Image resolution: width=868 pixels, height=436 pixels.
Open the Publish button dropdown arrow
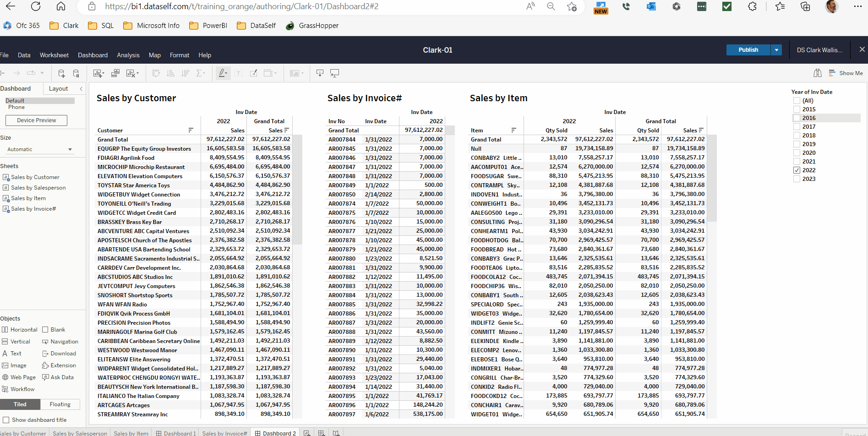(776, 50)
